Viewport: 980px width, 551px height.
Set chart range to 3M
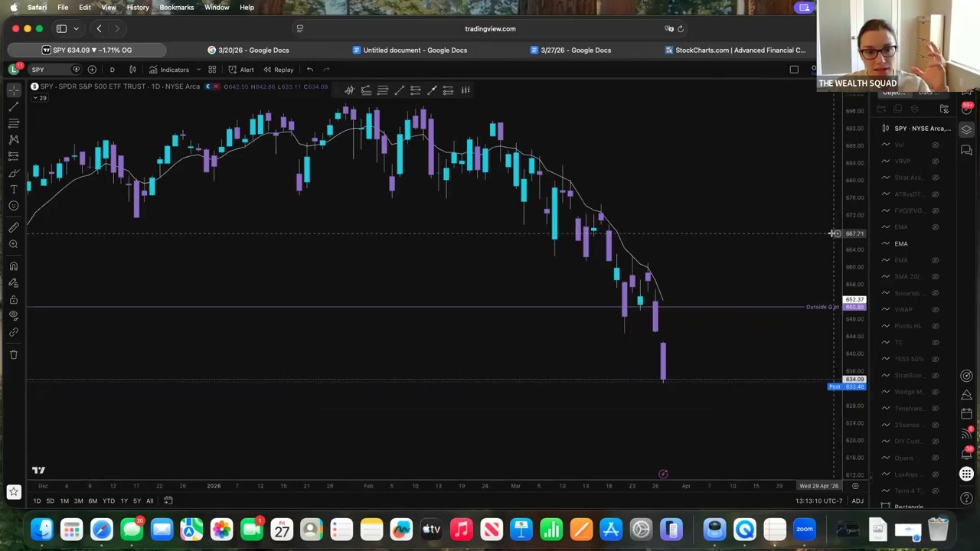(x=78, y=501)
